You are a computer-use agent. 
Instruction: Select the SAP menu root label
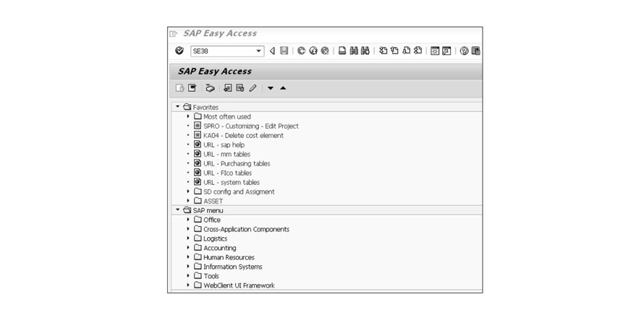click(208, 210)
